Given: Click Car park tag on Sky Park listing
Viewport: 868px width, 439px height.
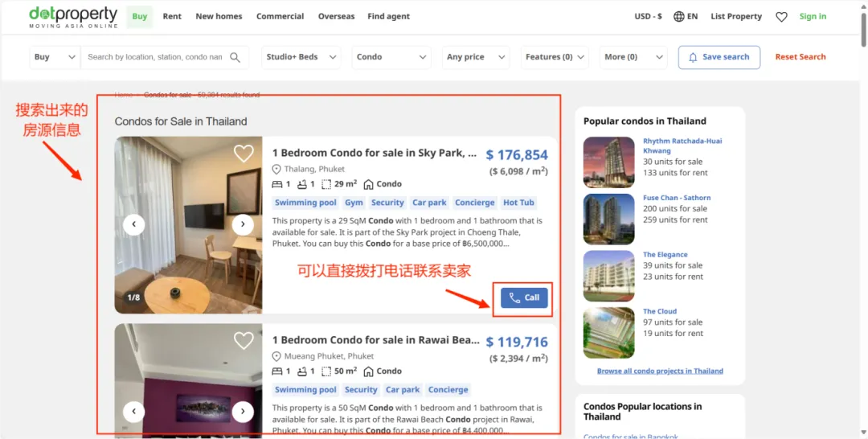Looking at the screenshot, I should 429,203.
